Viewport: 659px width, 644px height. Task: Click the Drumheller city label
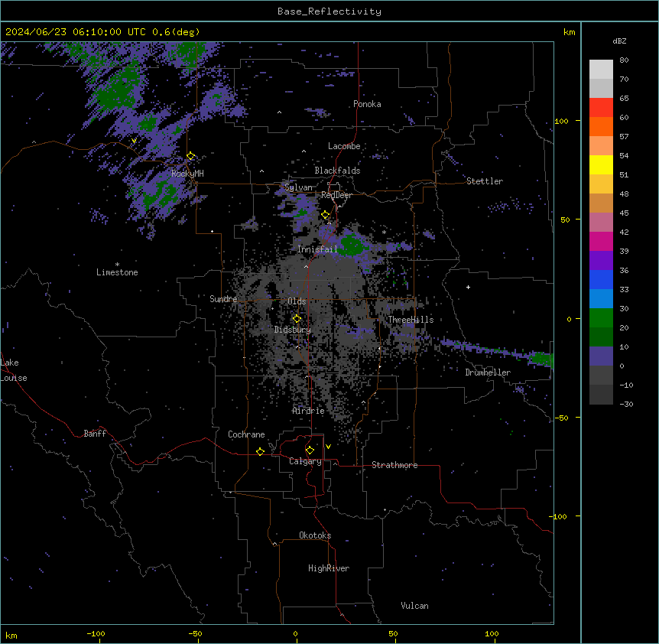coord(488,372)
